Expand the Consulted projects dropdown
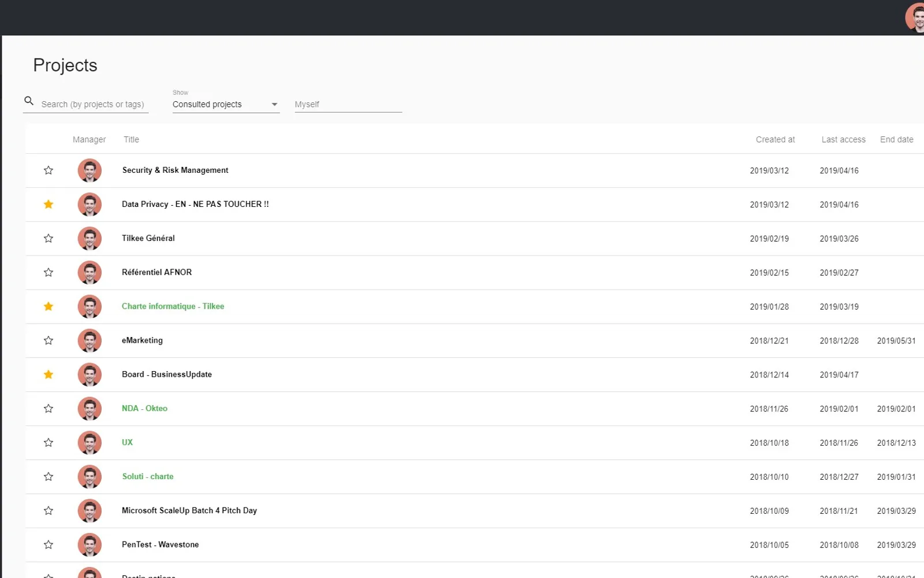This screenshot has width=924, height=578. 226,105
